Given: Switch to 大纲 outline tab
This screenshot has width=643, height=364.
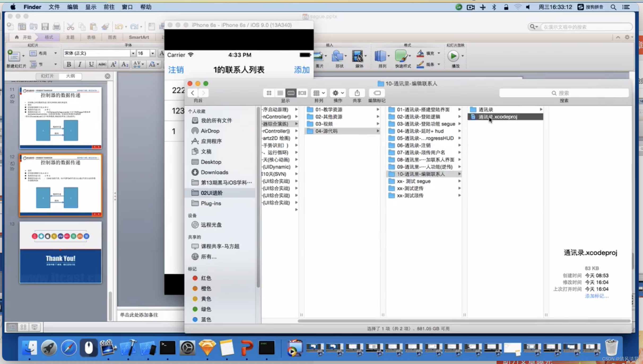Looking at the screenshot, I should click(x=70, y=76).
